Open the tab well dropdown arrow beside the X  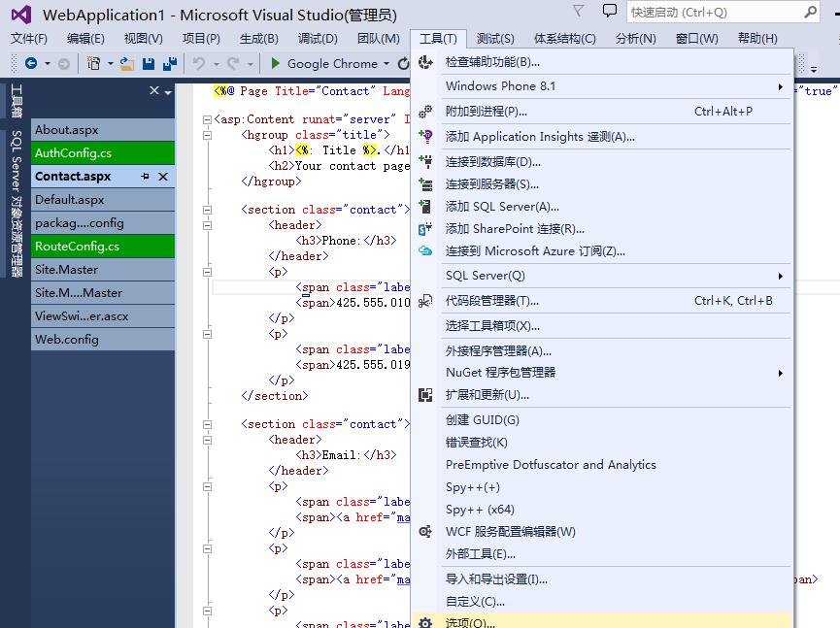[x=168, y=92]
